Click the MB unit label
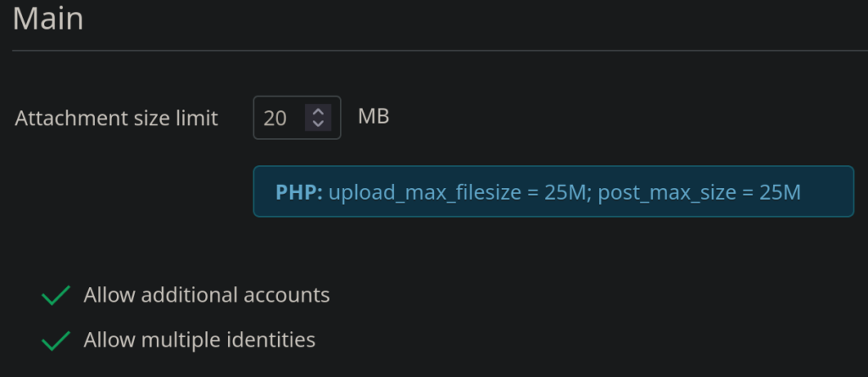This screenshot has height=377, width=868. tap(373, 116)
